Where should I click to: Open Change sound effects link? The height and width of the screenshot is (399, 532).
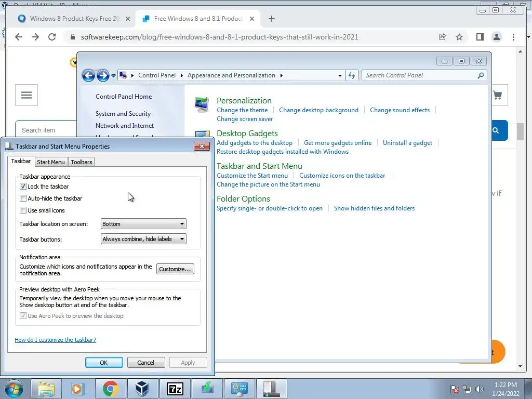[x=400, y=110]
